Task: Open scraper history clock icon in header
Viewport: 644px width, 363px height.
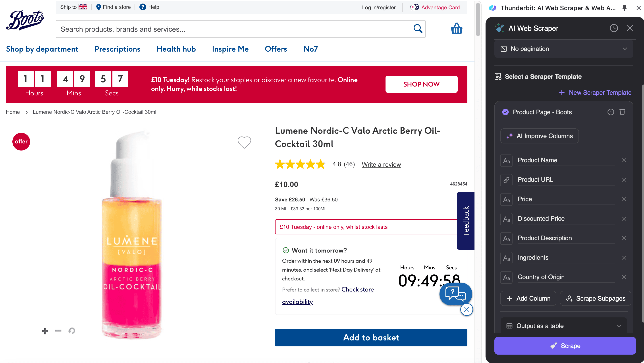Action: pyautogui.click(x=613, y=28)
